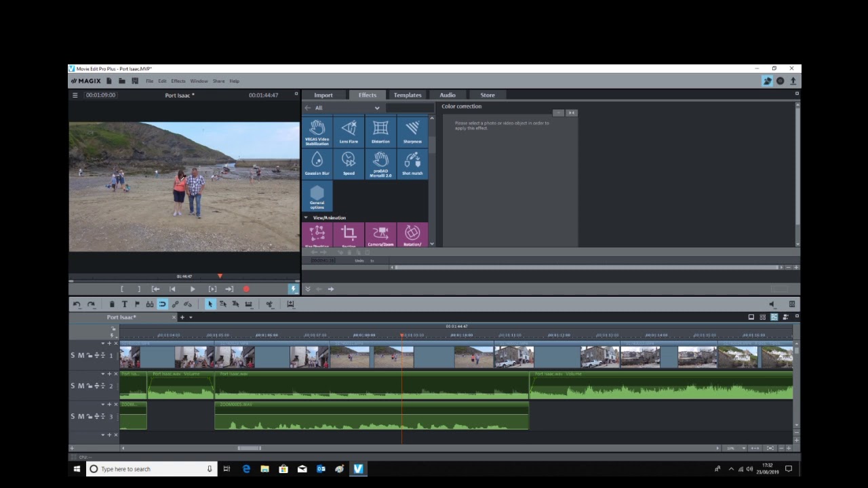Screen dimensions: 868x488
Task: Open the General options tile
Action: click(x=317, y=196)
